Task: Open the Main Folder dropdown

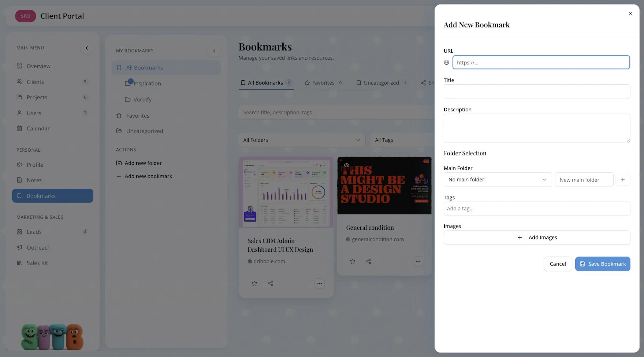Action: pyautogui.click(x=497, y=180)
